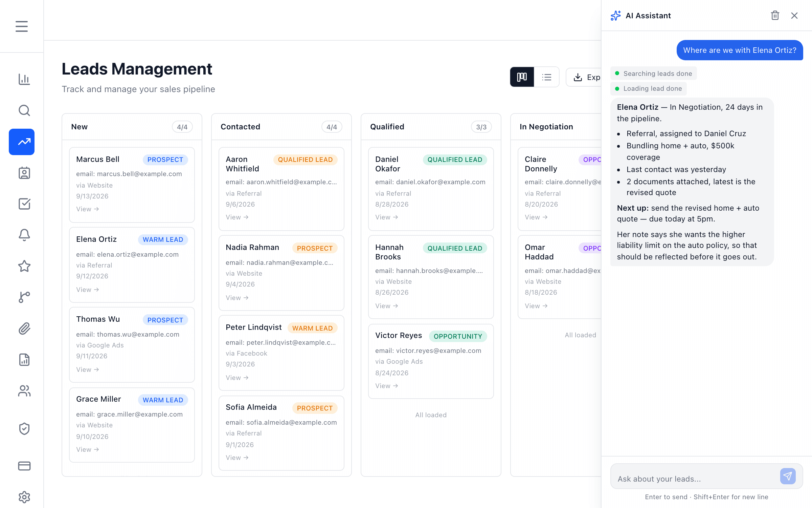Open the bell notifications icon

click(x=24, y=235)
